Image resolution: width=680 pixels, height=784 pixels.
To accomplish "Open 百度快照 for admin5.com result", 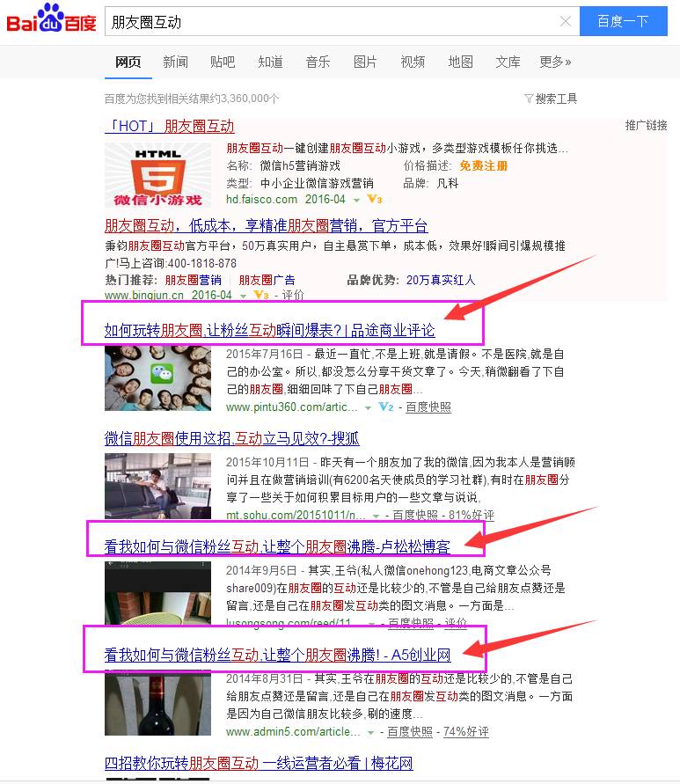I will click(410, 732).
